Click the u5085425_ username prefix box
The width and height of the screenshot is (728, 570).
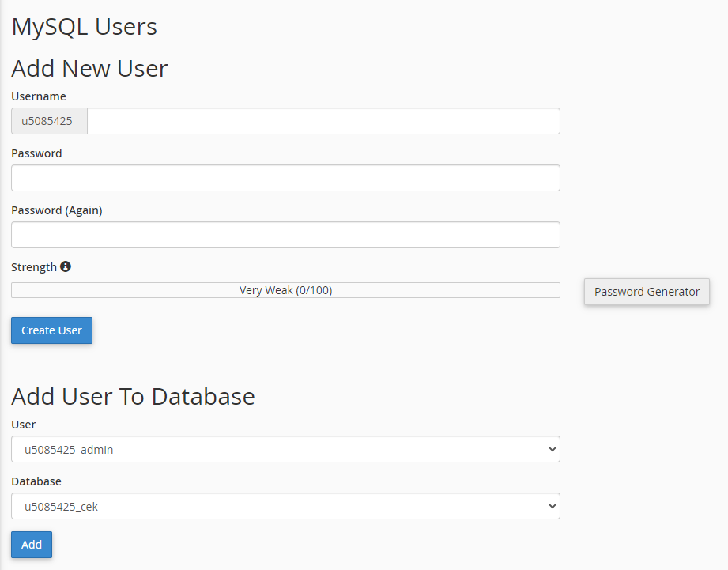coord(49,121)
